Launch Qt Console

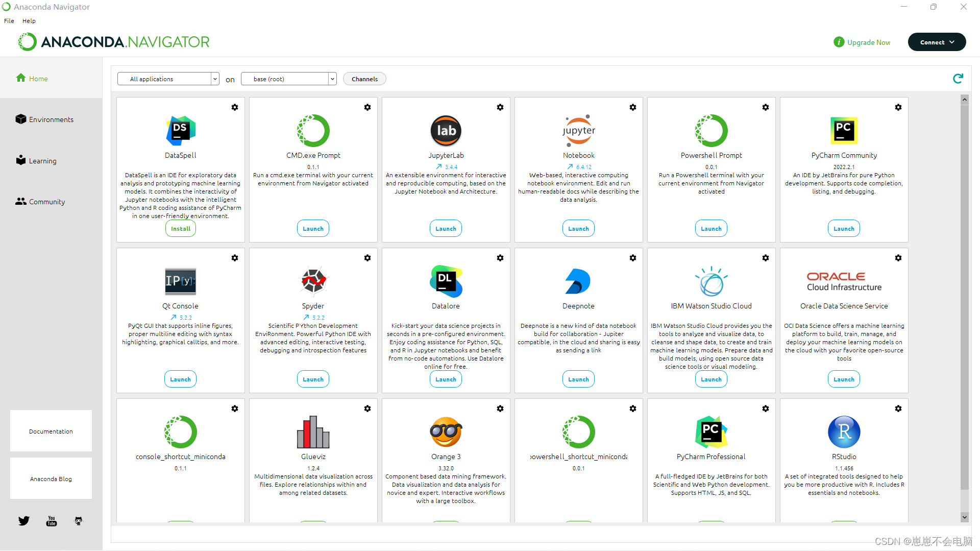(x=181, y=379)
